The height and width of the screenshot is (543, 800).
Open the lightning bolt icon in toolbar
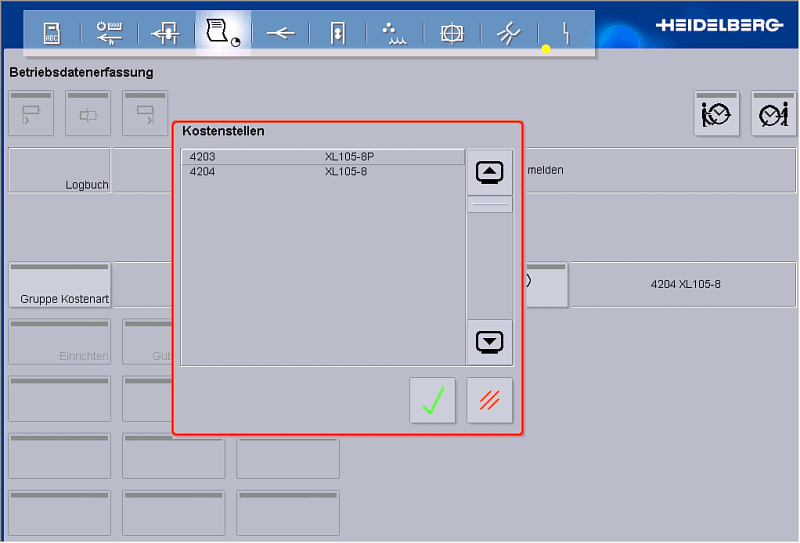[566, 34]
